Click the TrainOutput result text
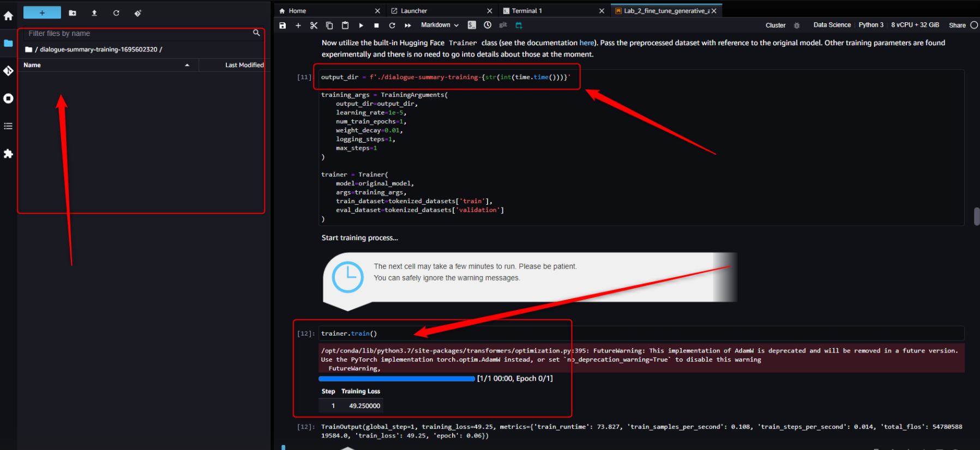 [x=641, y=431]
